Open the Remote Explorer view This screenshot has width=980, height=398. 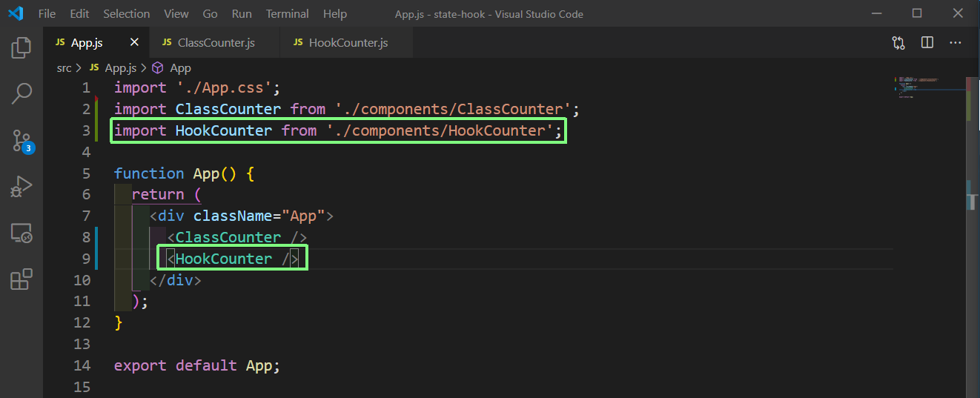[x=21, y=233]
